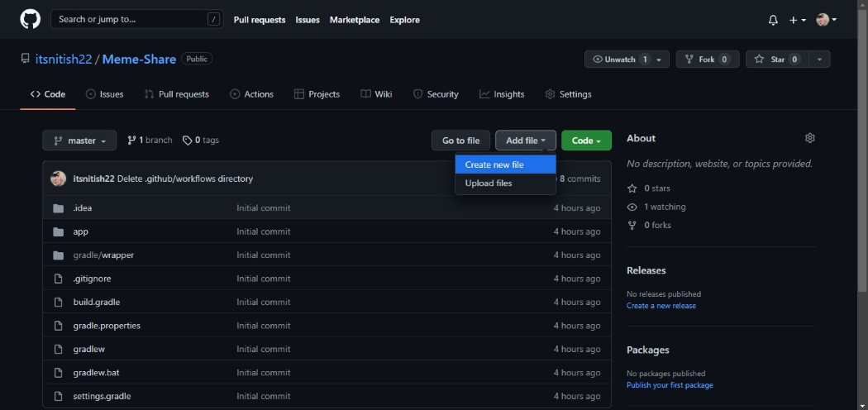Click Create a new release link
The width and height of the screenshot is (868, 410).
(x=661, y=305)
